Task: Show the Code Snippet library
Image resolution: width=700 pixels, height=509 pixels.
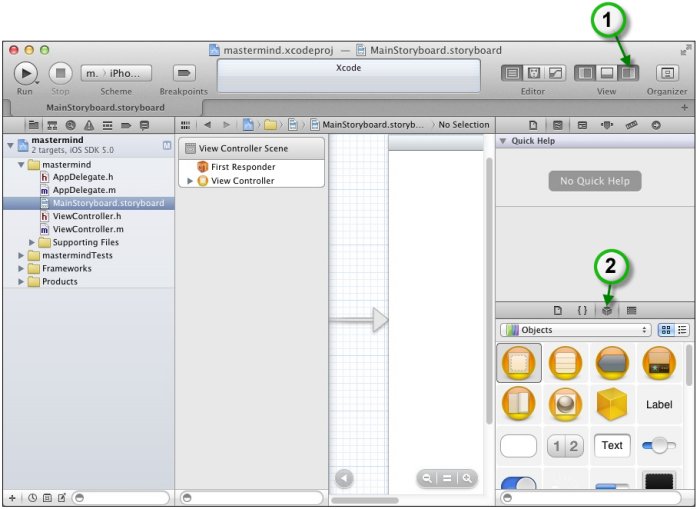Action: (582, 310)
